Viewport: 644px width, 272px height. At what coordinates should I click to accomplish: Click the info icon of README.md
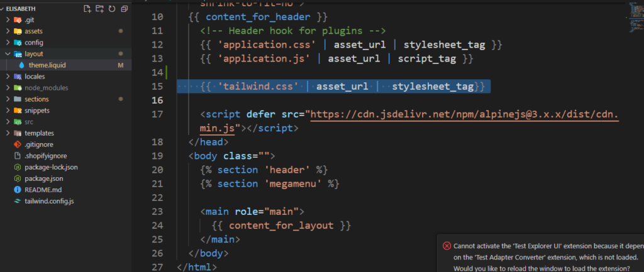(x=17, y=190)
